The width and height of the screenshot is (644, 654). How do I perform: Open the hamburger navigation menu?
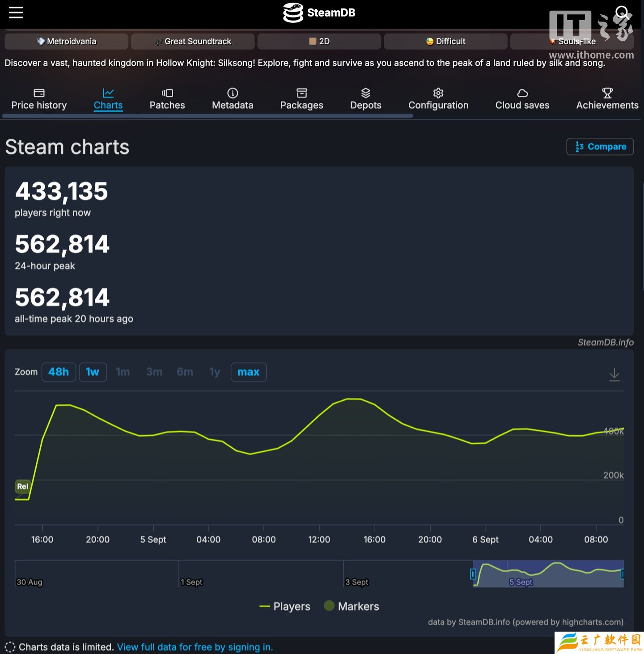click(16, 13)
